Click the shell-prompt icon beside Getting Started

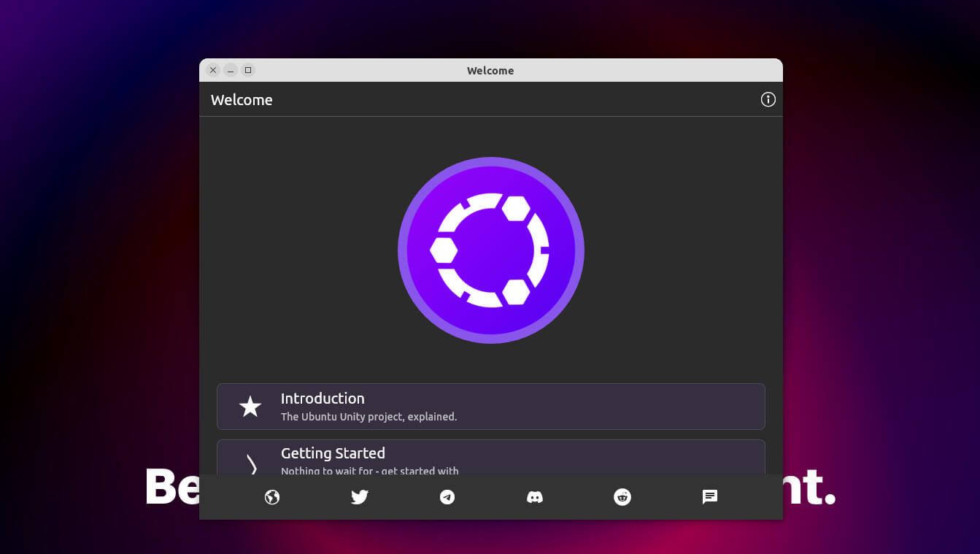pyautogui.click(x=252, y=465)
